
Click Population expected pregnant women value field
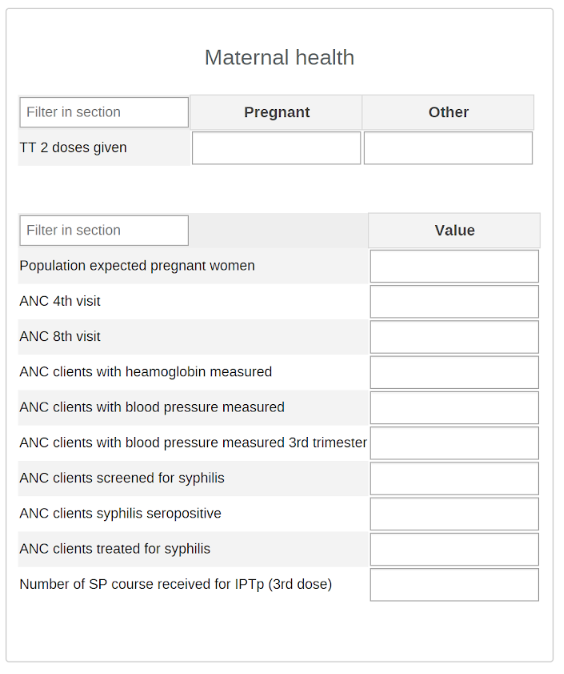pos(454,267)
